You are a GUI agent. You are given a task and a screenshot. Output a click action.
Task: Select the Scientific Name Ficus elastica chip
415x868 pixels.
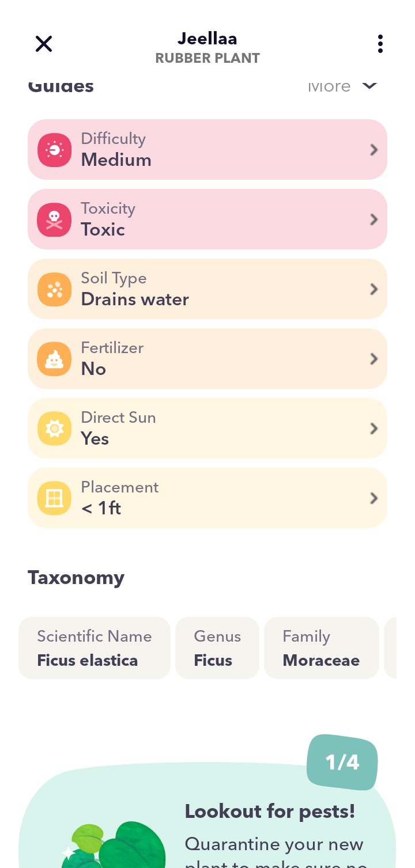[95, 648]
